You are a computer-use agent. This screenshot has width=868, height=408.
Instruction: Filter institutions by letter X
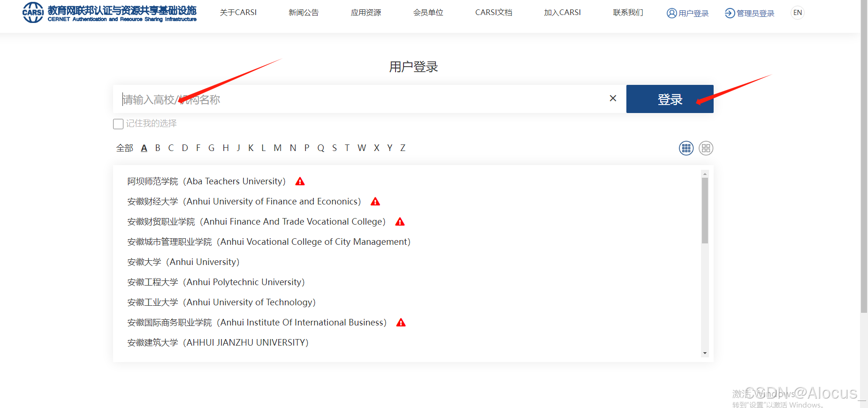click(376, 148)
